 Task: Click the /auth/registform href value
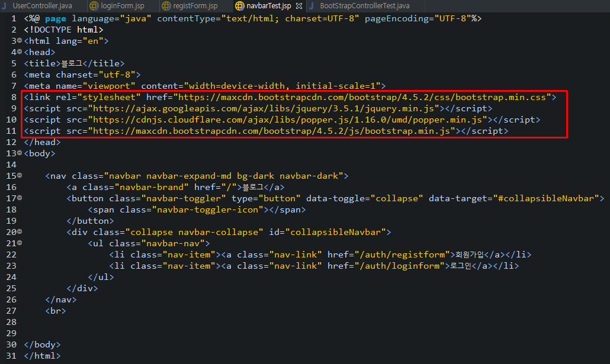(402, 255)
